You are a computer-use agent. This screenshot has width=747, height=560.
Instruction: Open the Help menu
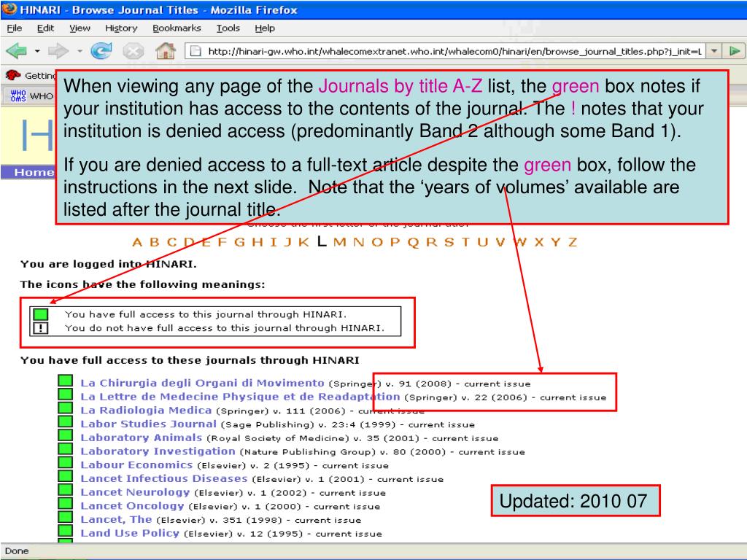tap(264, 28)
